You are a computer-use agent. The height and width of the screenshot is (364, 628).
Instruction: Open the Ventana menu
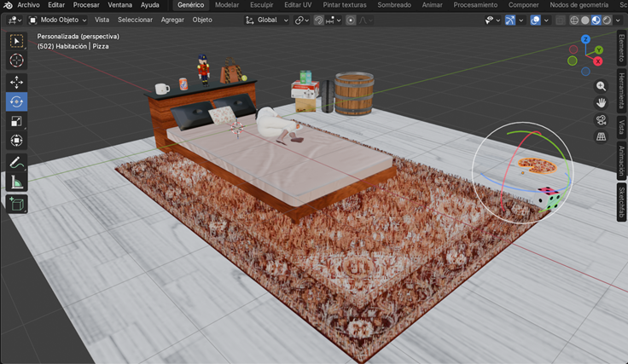click(x=119, y=5)
